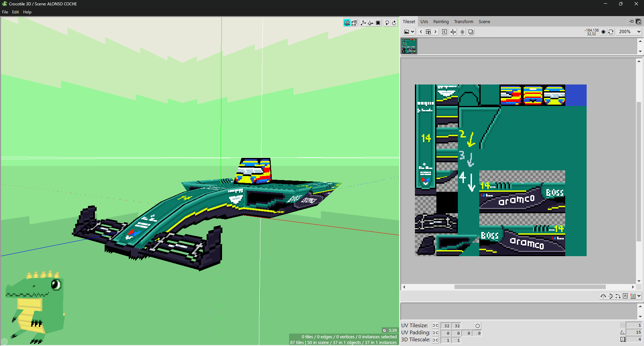Image resolution: width=644 pixels, height=346 pixels.
Task: Click the boxed R icon below tileset
Action: (x=625, y=296)
